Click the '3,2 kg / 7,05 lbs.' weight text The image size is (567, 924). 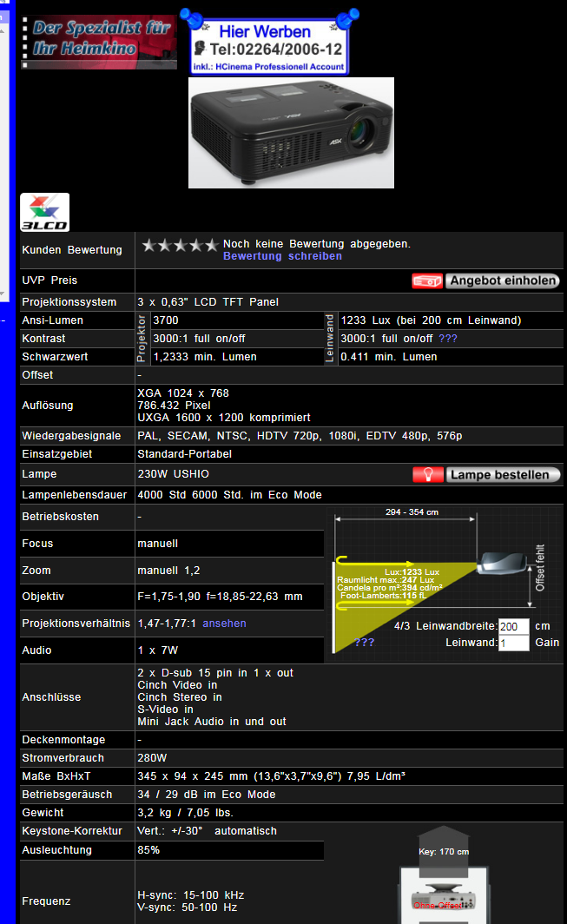pyautogui.click(x=185, y=813)
